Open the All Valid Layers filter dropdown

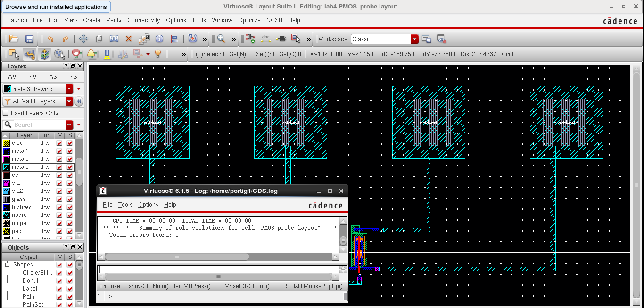pyautogui.click(x=69, y=101)
